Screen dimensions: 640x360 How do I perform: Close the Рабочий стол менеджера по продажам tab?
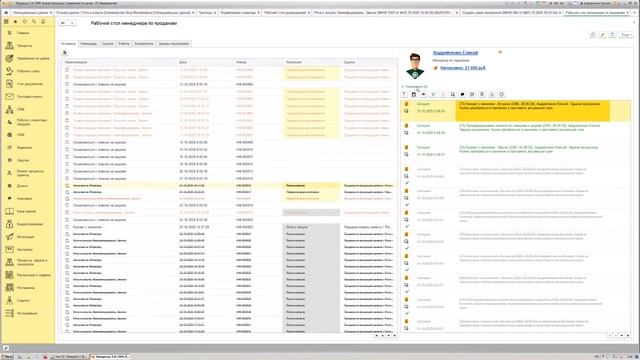pos(628,13)
